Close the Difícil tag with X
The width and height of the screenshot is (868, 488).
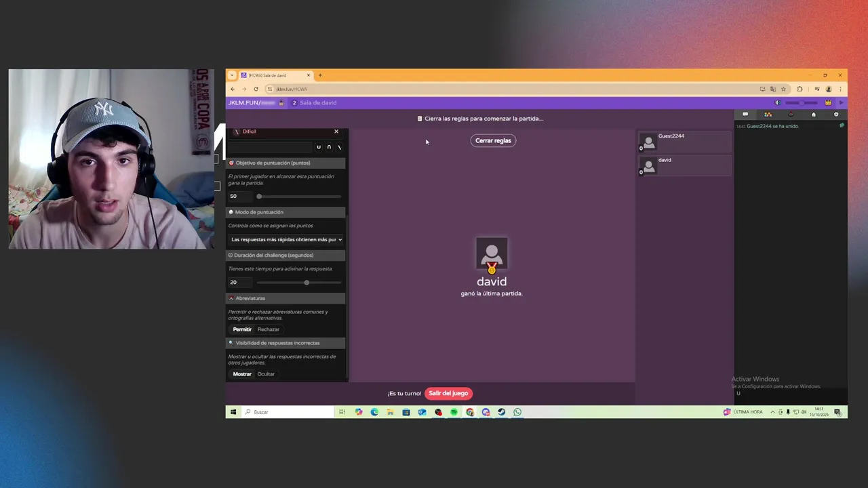point(336,131)
